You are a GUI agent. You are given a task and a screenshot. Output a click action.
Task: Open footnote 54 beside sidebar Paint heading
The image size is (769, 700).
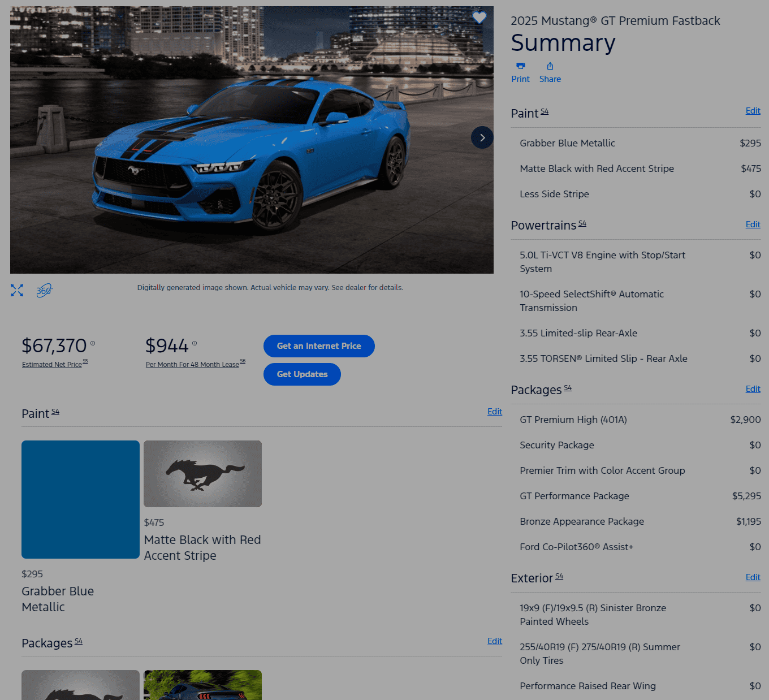click(545, 111)
